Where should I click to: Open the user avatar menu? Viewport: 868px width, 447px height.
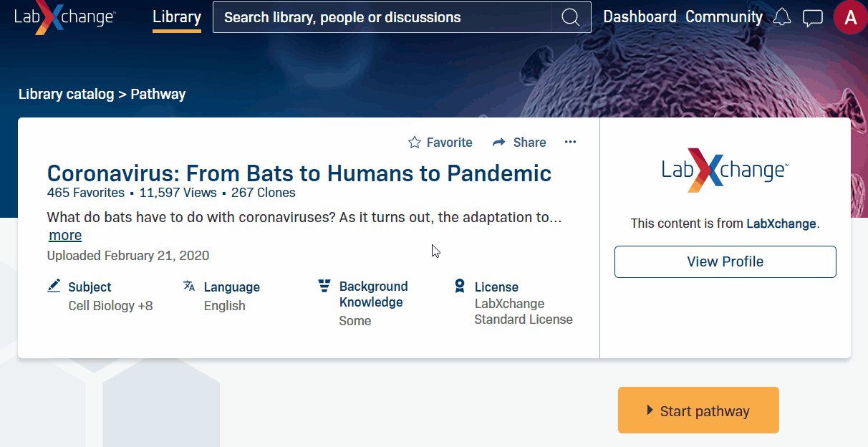[850, 18]
